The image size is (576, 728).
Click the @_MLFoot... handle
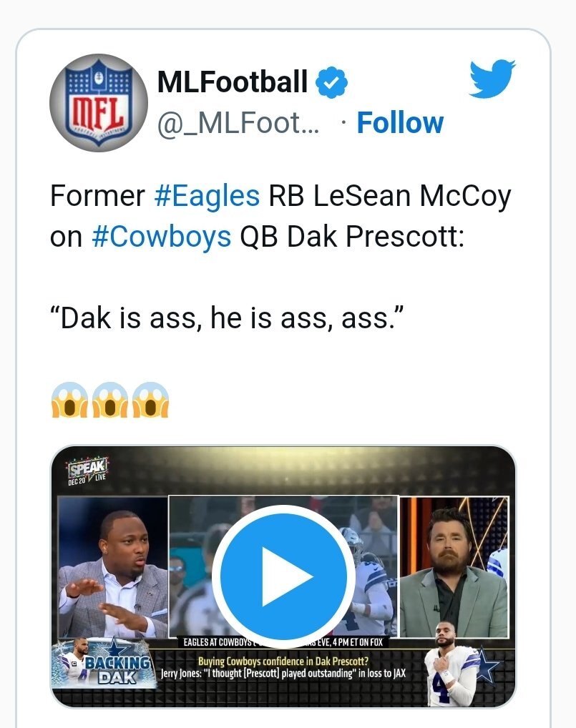(238, 124)
